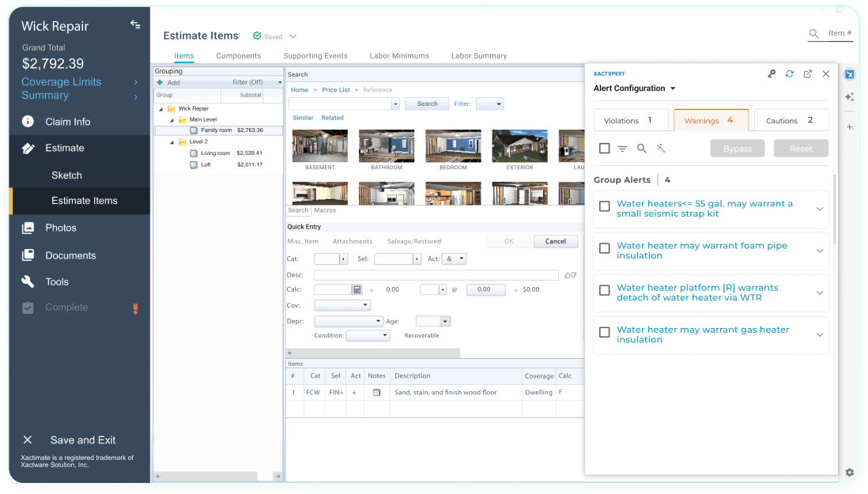Viewport: 868px width, 494px height.
Task: Collapse the Main Level tree node
Action: pos(172,120)
